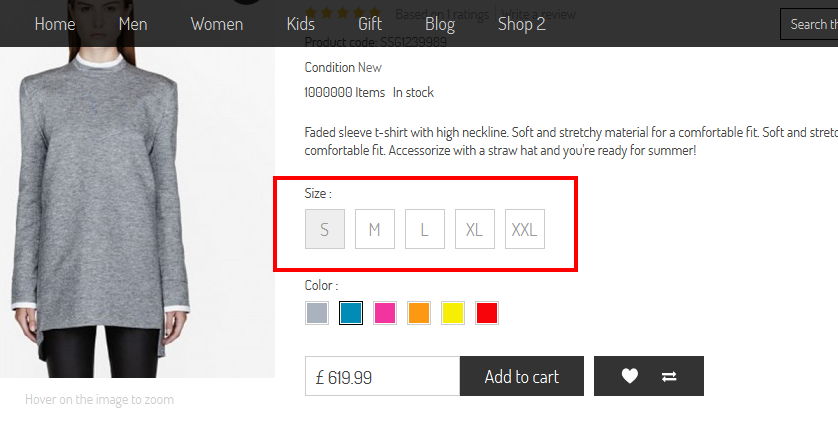Go to the Kids menu item

[301, 24]
